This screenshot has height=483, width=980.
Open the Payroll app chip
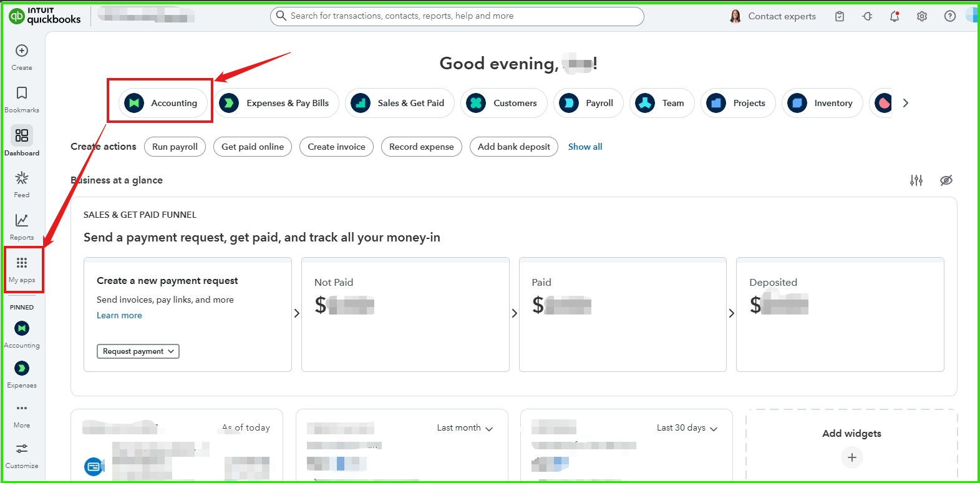pos(588,103)
